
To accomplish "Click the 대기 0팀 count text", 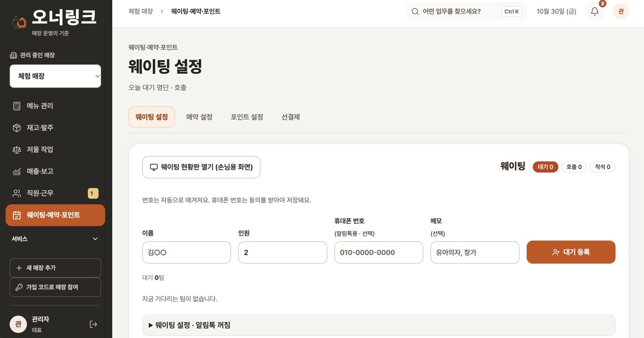I will [153, 278].
